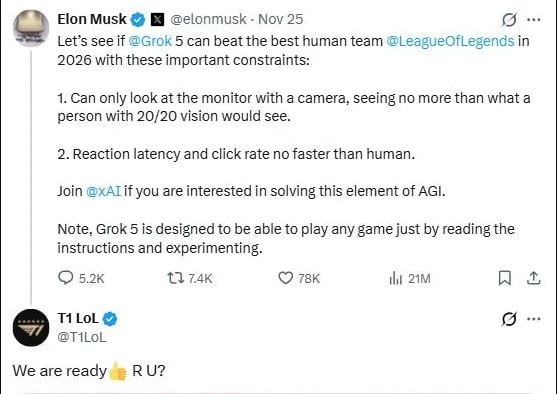The height and width of the screenshot is (394, 557).
Task: View analytics showing 21M views
Action: click(410, 279)
